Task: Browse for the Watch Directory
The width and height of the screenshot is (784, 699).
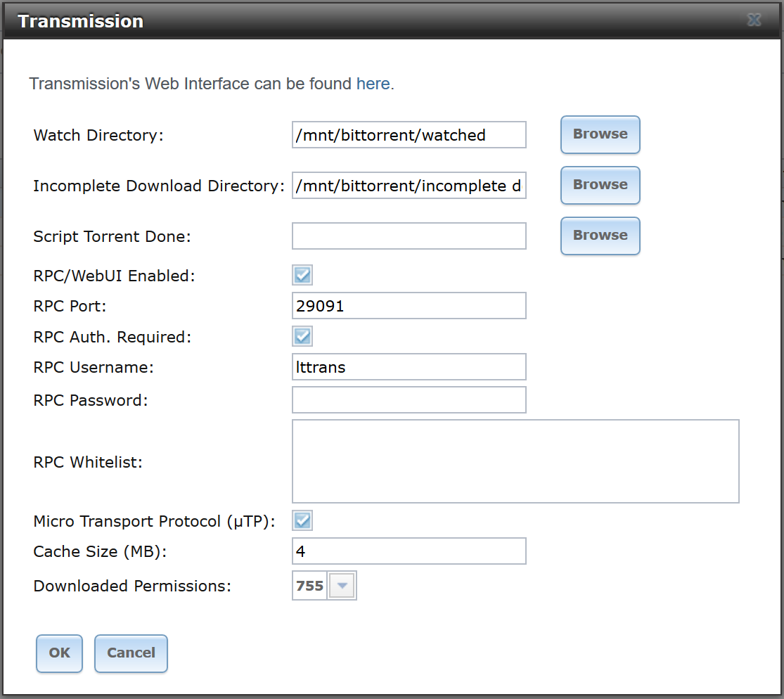Action: click(x=600, y=134)
